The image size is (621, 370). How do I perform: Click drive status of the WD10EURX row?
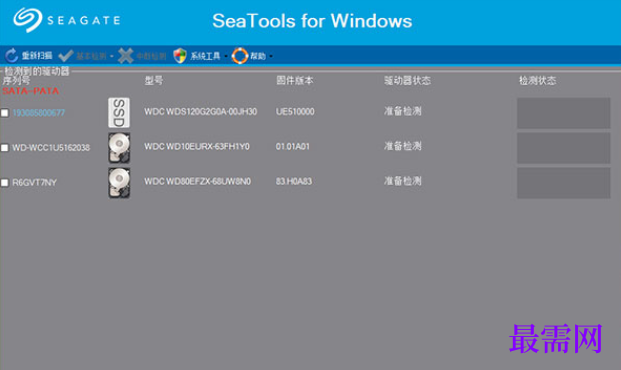[x=402, y=146]
